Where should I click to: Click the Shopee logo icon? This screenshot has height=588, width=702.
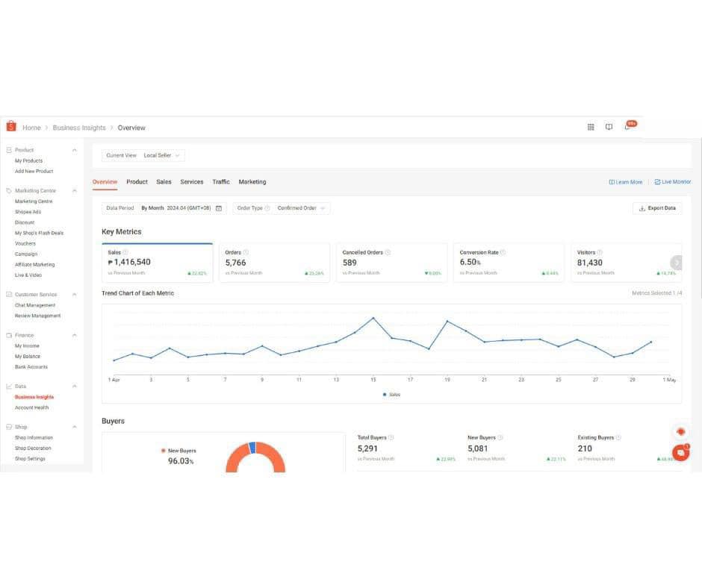pos(11,127)
